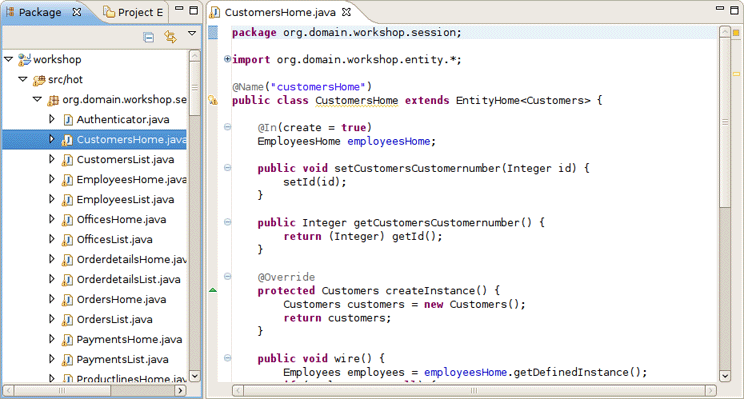Select OrderdetailsList.java in the tree

click(x=129, y=279)
